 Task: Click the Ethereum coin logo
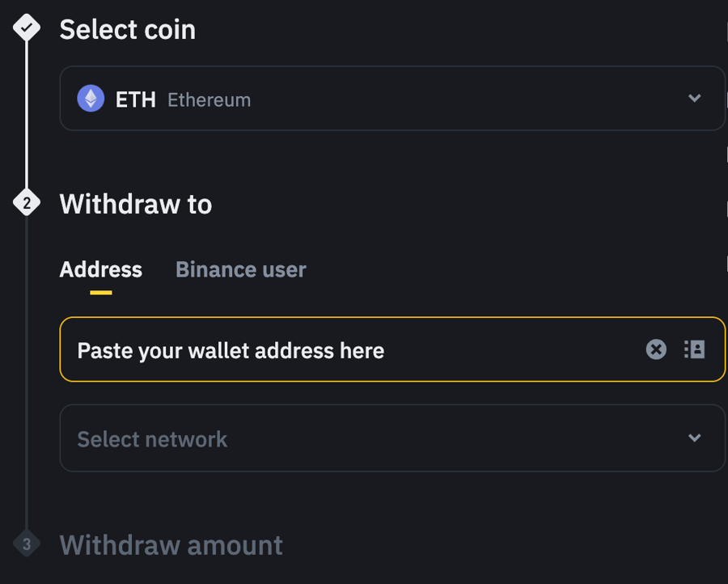[91, 98]
